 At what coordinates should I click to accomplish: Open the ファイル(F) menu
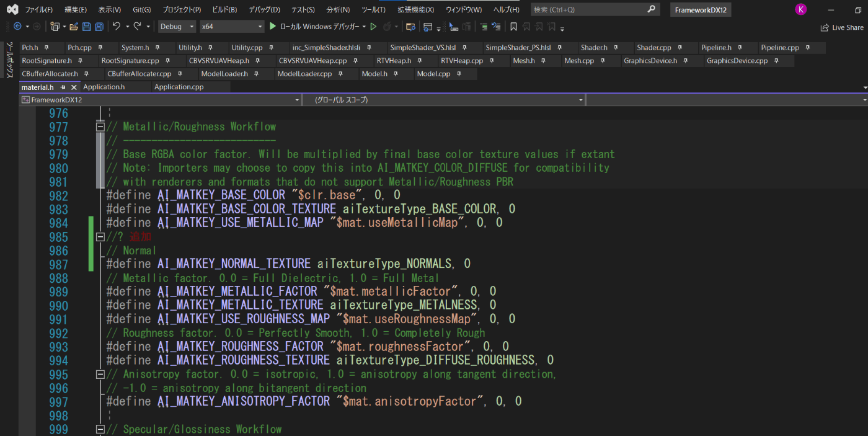[38, 10]
